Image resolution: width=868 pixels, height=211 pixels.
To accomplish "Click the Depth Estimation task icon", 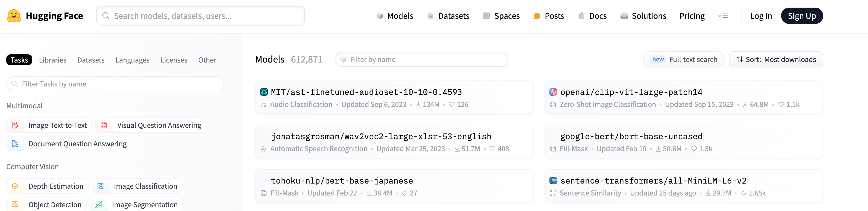I will (x=15, y=186).
